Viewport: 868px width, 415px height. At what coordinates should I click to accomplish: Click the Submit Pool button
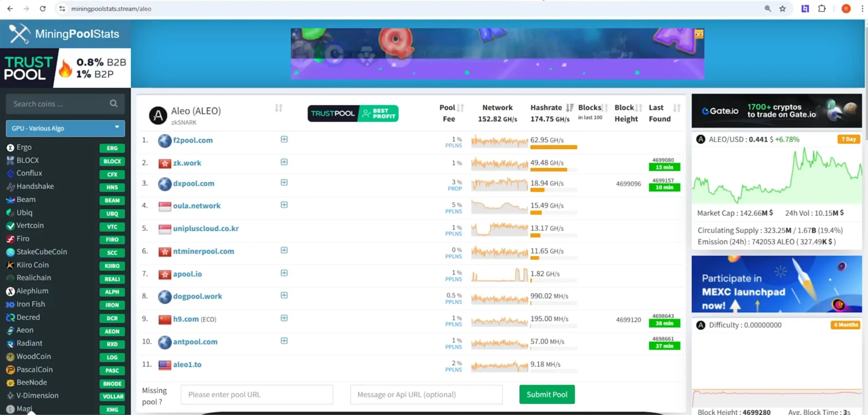547,394
